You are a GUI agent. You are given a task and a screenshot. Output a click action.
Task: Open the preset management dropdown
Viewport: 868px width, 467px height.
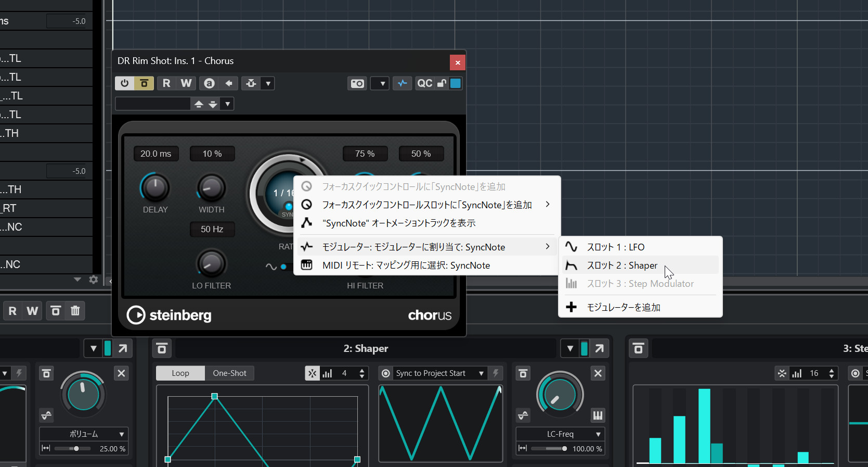(227, 104)
